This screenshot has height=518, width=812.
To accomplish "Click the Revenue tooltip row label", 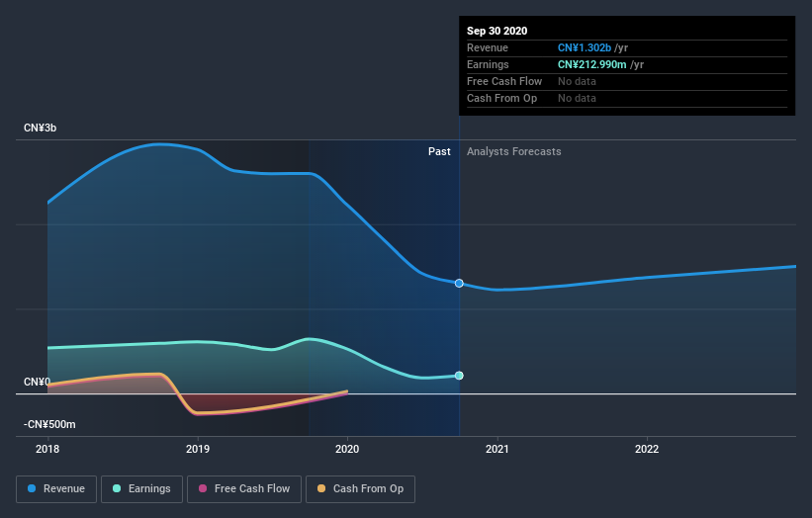I will (488, 47).
